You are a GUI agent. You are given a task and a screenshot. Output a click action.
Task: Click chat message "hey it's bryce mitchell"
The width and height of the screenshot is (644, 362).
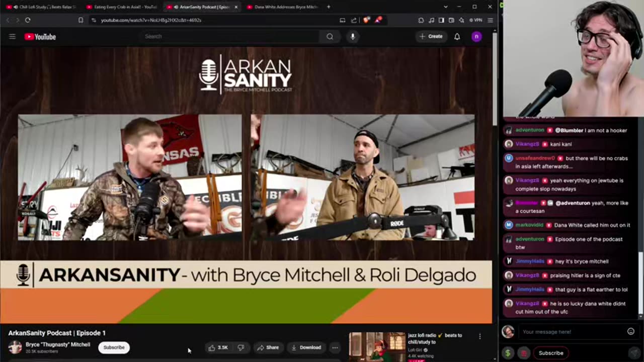point(582,261)
